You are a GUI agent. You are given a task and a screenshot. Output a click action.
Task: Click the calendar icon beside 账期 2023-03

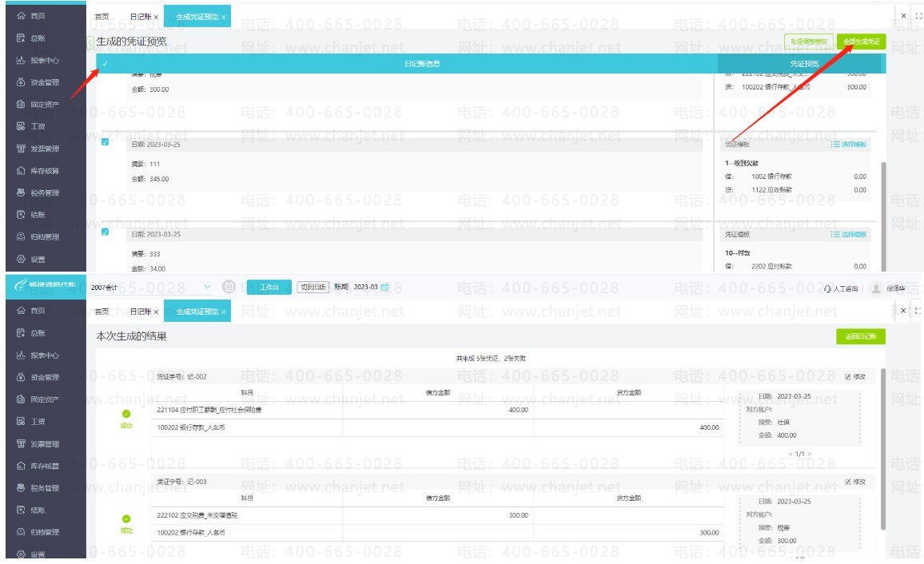(x=384, y=288)
